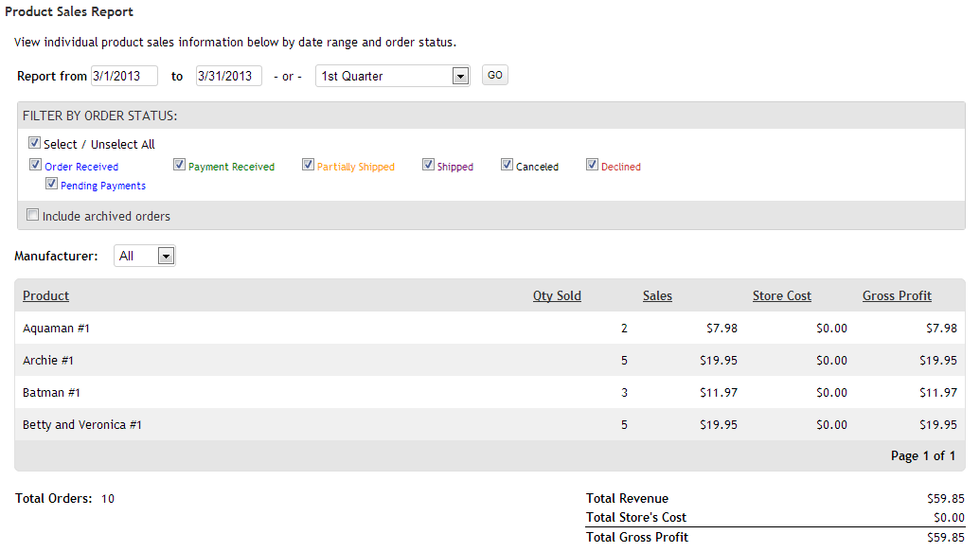Open the Manufacturer dropdown
The height and width of the screenshot is (552, 980).
click(x=144, y=256)
